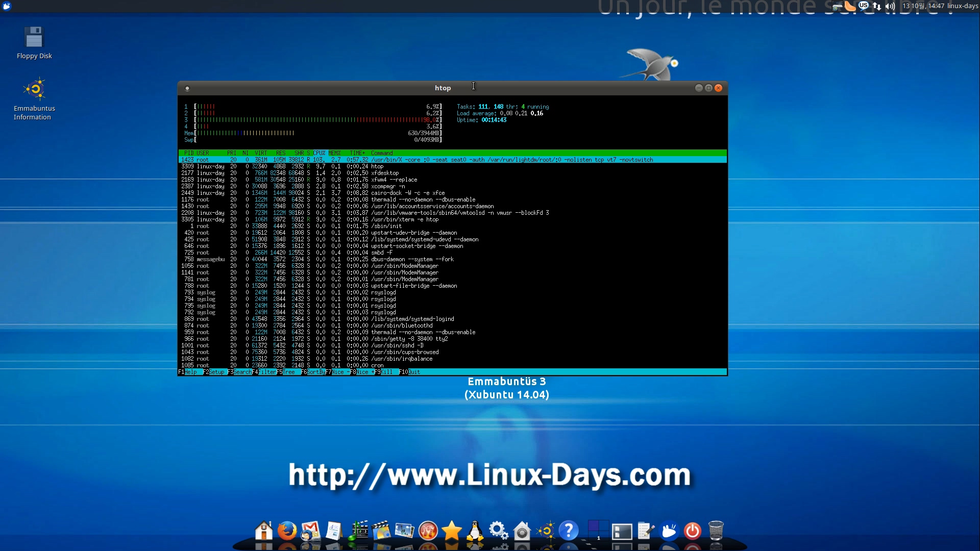Select the cairo-dock process row
980x551 pixels.
point(452,193)
